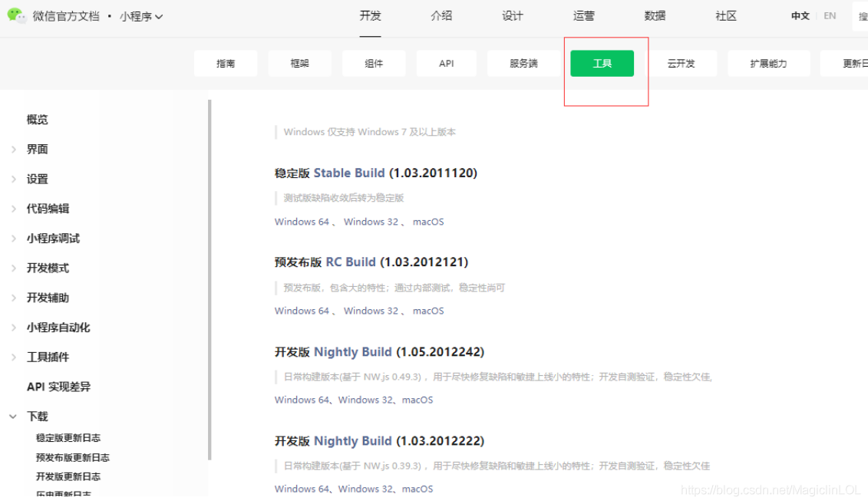Switch language to 中文
The width and height of the screenshot is (868, 504).
point(800,16)
